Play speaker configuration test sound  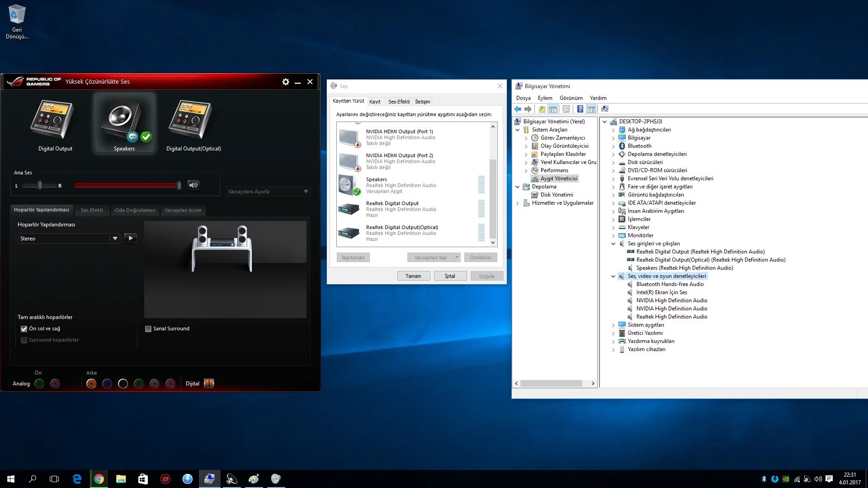pos(131,238)
